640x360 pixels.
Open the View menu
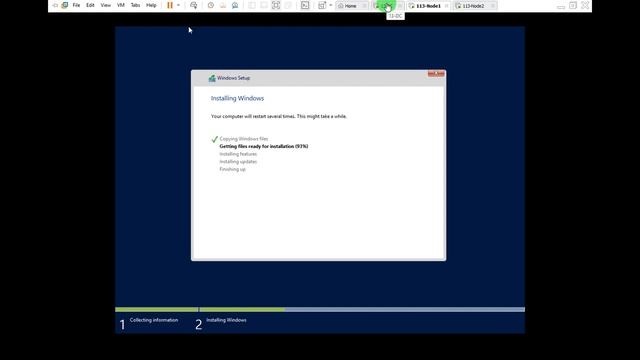pyautogui.click(x=106, y=5)
